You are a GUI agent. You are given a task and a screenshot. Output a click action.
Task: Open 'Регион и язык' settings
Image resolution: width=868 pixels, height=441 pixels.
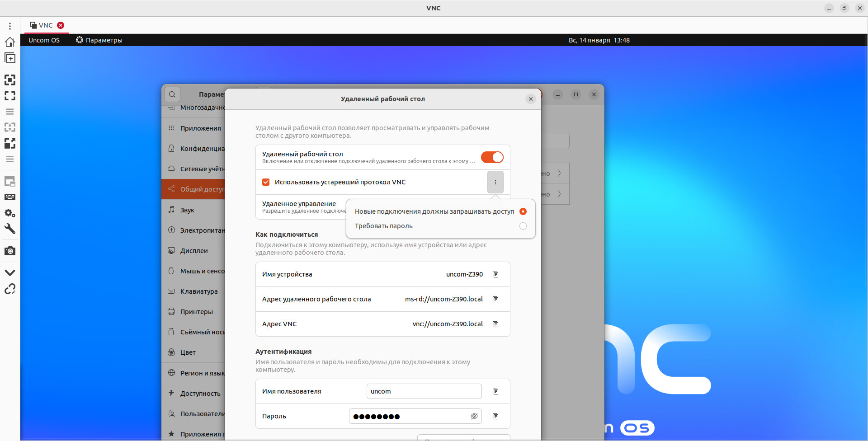pos(193,373)
